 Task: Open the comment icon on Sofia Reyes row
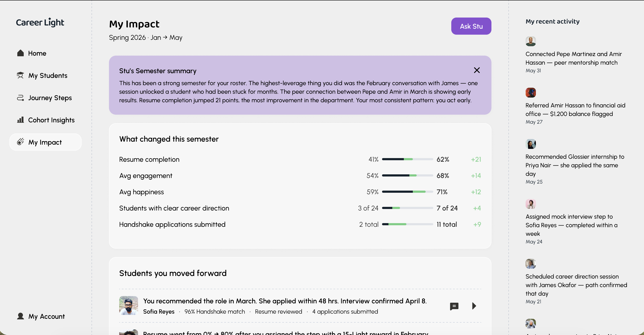(x=454, y=306)
